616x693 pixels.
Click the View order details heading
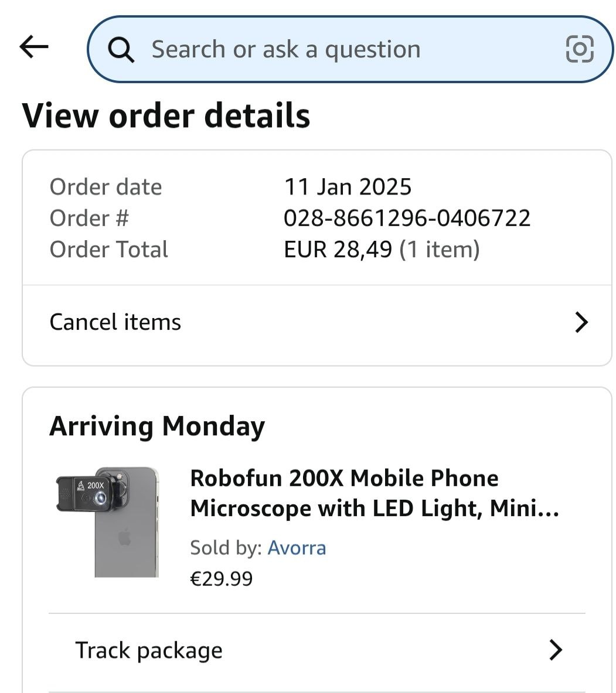pos(166,115)
